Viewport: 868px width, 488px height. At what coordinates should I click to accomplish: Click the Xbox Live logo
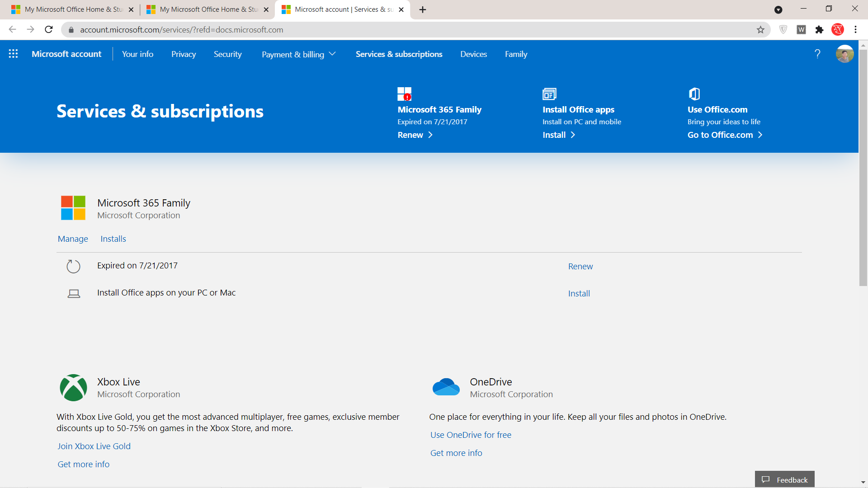73,388
